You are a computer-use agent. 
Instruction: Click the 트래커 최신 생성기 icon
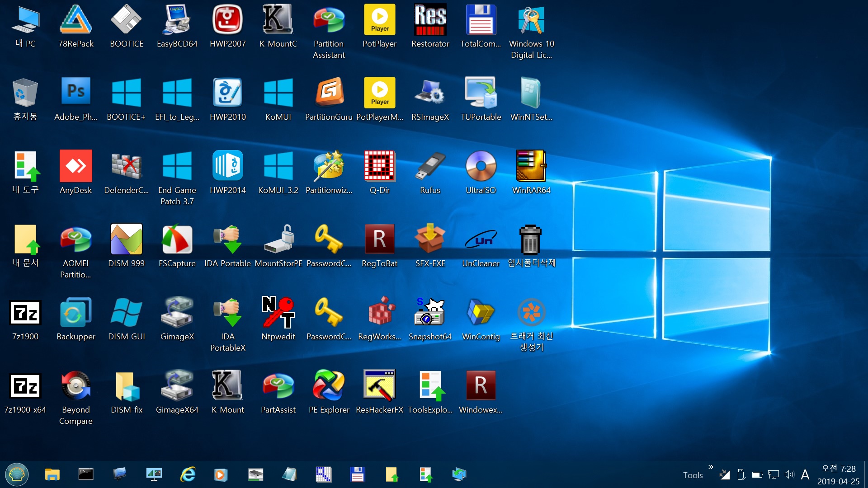coord(531,313)
